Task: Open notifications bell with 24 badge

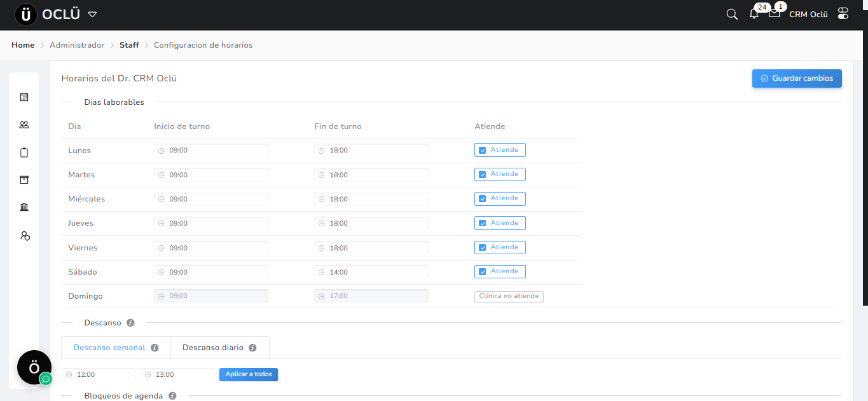Action: (754, 14)
